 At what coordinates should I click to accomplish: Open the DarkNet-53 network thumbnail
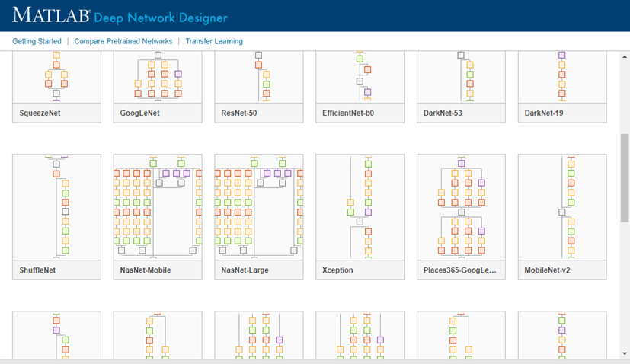(461, 77)
